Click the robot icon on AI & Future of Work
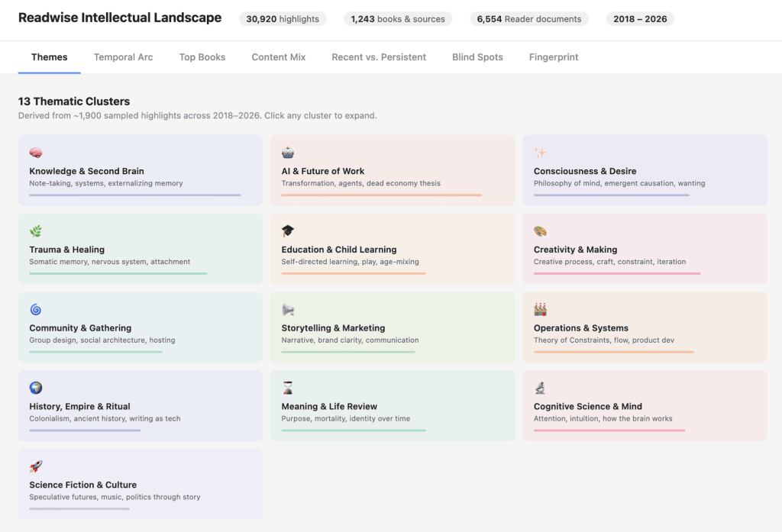This screenshot has width=782, height=532. click(x=288, y=153)
